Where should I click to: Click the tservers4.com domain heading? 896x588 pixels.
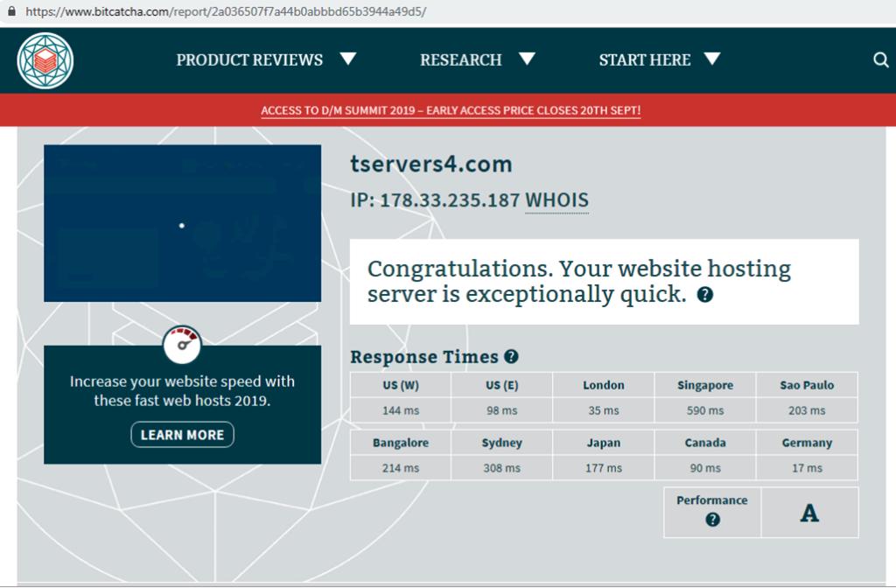pos(430,164)
